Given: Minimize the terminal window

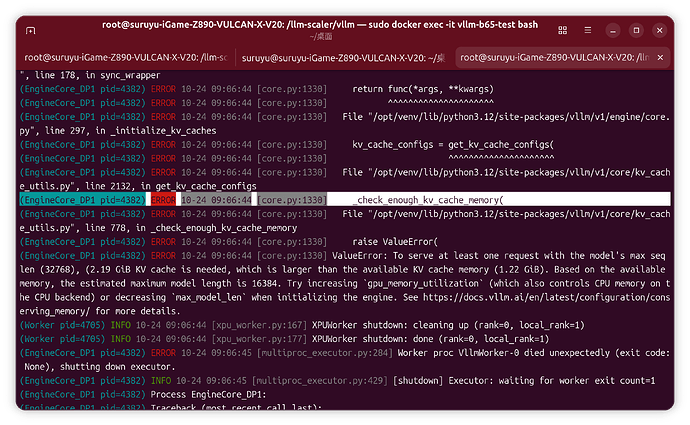Looking at the screenshot, I should coord(613,30).
